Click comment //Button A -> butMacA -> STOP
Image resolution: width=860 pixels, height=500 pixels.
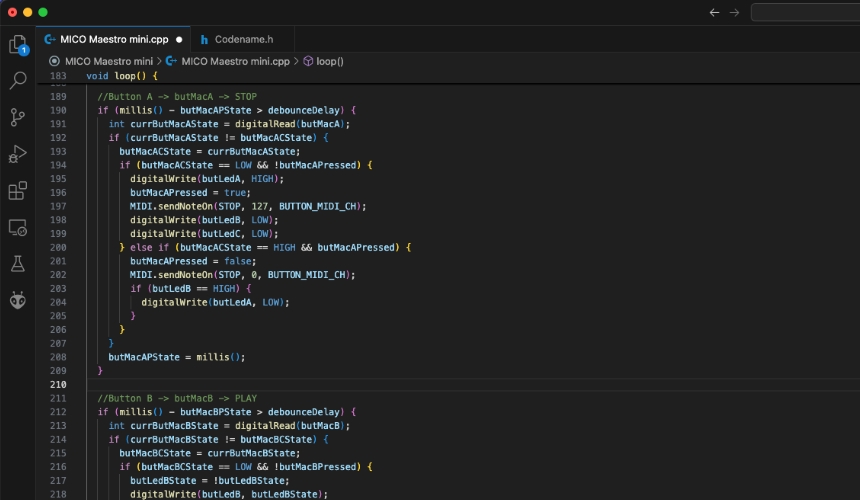point(177,96)
